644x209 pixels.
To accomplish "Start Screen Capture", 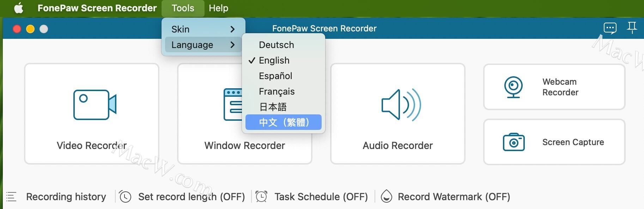I will tap(554, 142).
